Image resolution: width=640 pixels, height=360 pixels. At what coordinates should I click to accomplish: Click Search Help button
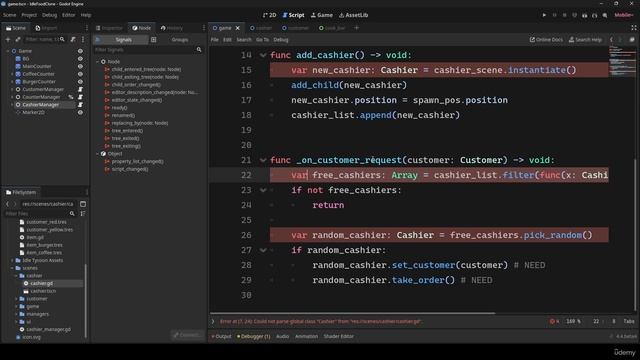[585, 40]
